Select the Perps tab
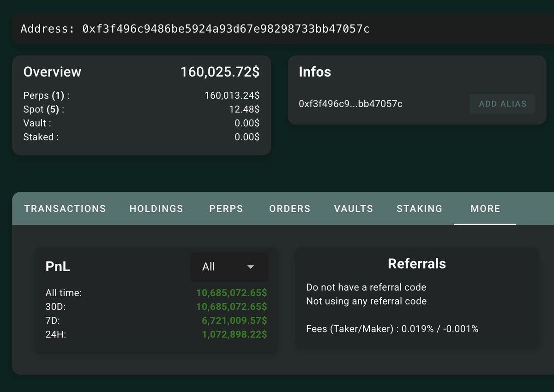This screenshot has width=554, height=392. 226,208
